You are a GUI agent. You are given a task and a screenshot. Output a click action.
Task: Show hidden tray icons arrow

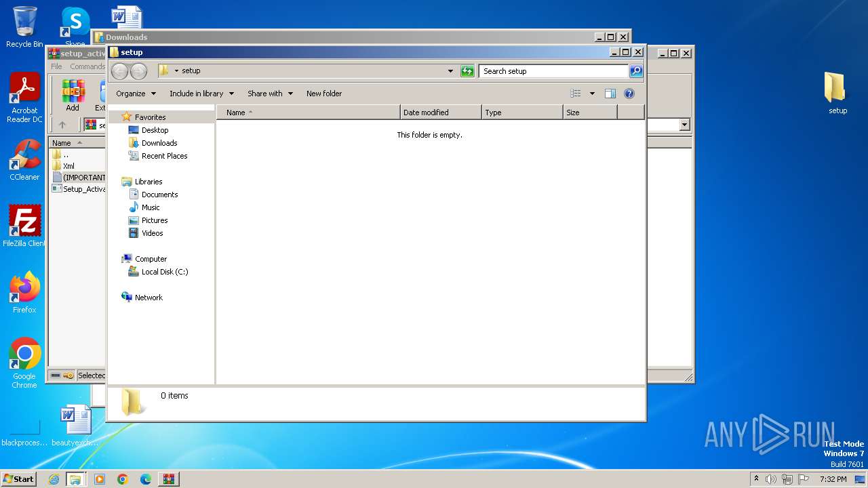[756, 479]
